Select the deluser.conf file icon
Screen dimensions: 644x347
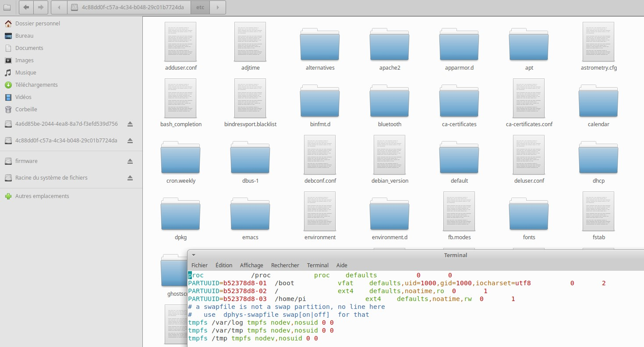[529, 155]
